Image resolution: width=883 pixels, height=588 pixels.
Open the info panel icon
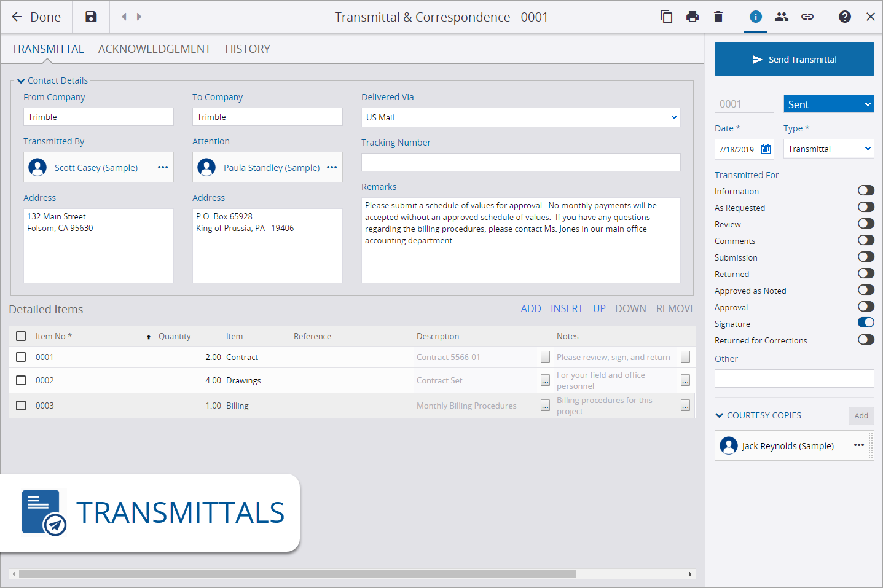click(x=756, y=17)
